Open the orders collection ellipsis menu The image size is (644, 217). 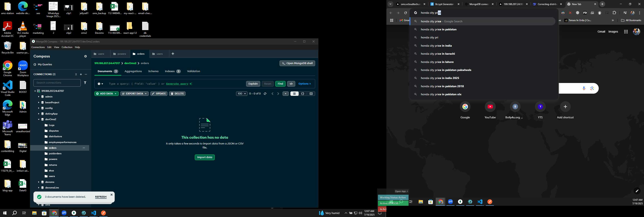[x=84, y=148]
